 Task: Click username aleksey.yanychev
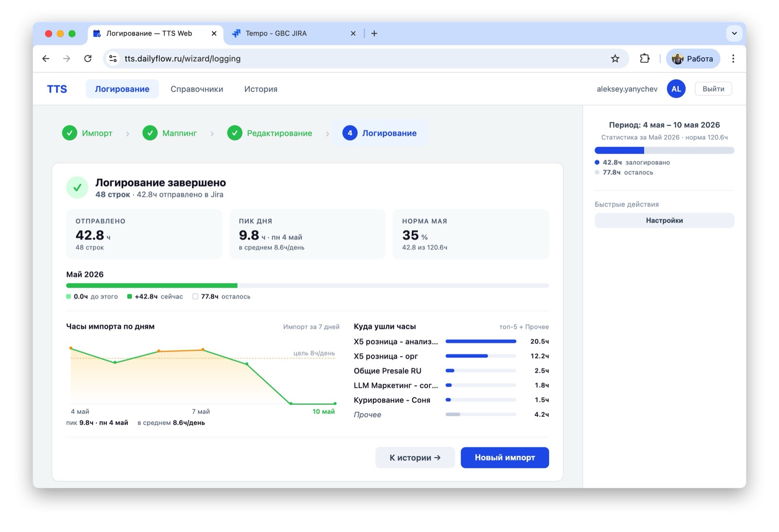tap(627, 89)
